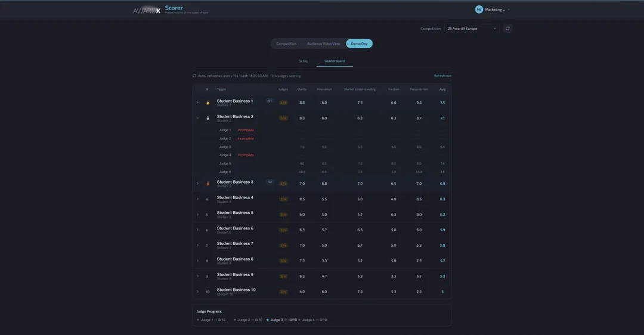Collapse the Student Business 2 row
This screenshot has width=644, height=335.
[x=197, y=118]
